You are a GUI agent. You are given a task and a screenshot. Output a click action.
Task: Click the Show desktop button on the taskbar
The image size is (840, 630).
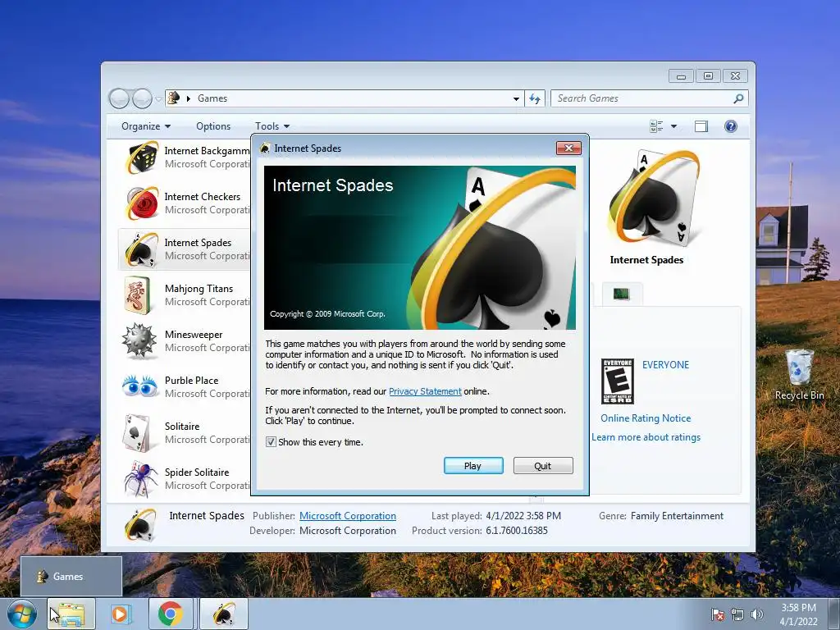coord(836,614)
